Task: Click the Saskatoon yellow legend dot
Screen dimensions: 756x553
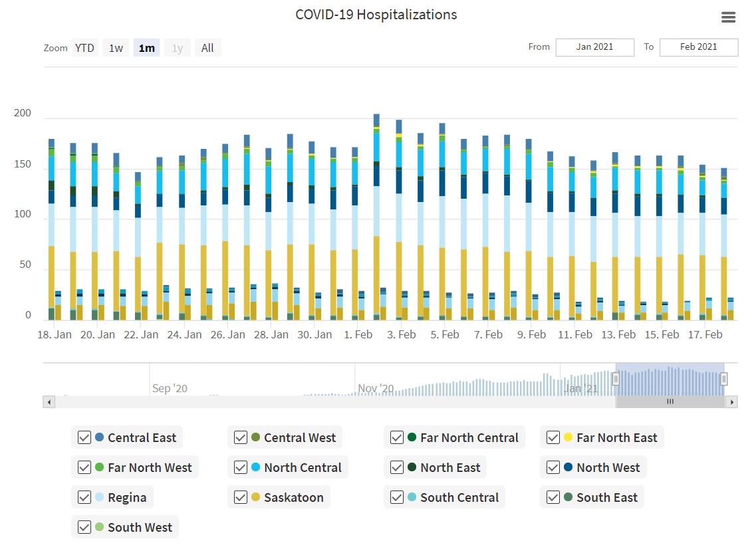Action: 255,497
